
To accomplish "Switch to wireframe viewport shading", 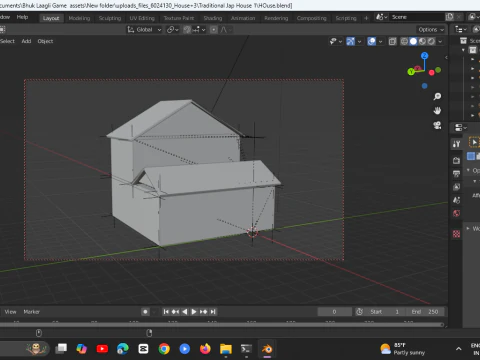I will (404, 41).
